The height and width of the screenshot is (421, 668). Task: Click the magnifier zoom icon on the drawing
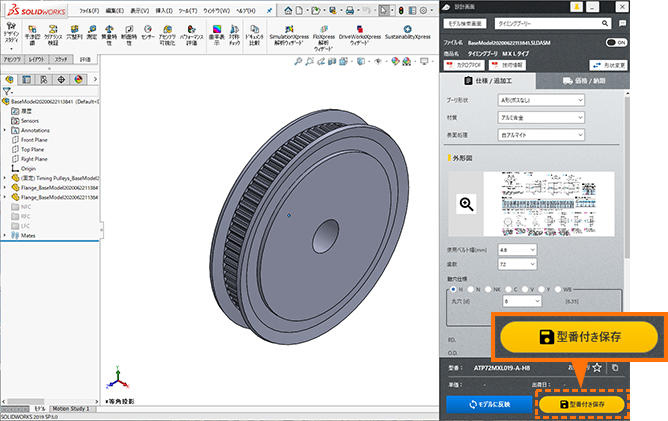[x=466, y=203]
